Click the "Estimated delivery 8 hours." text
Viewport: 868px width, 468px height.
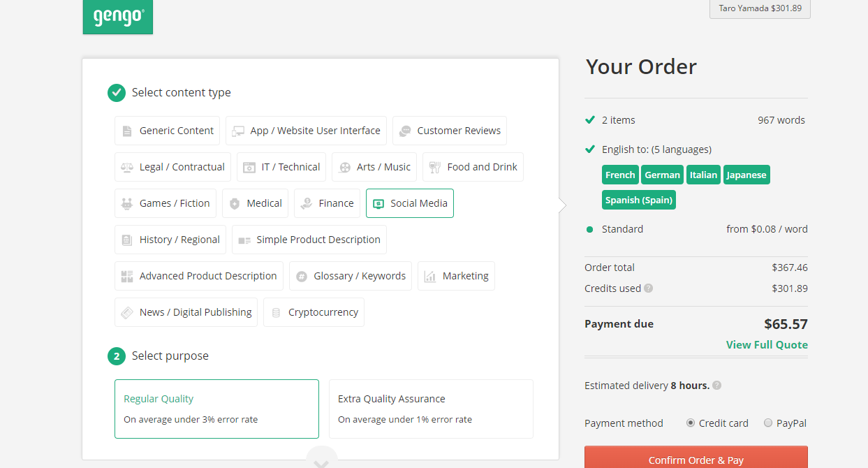point(647,386)
